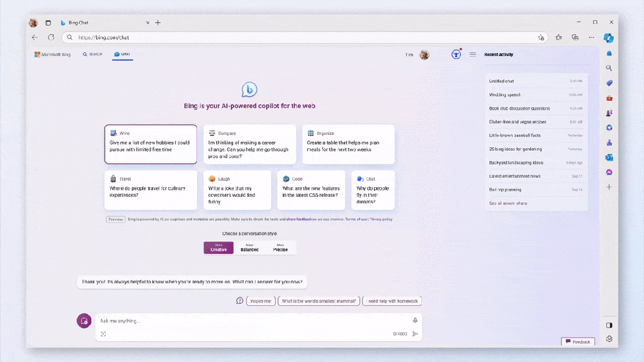Close the Bing Chat tab
Viewport: 644px width, 362px height.
148,23
